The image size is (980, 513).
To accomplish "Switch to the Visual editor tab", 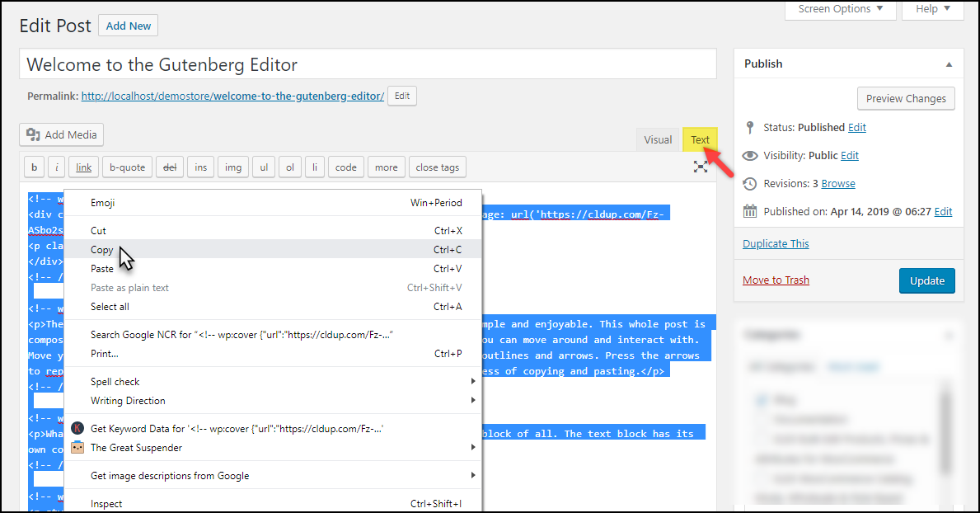I will pyautogui.click(x=658, y=139).
